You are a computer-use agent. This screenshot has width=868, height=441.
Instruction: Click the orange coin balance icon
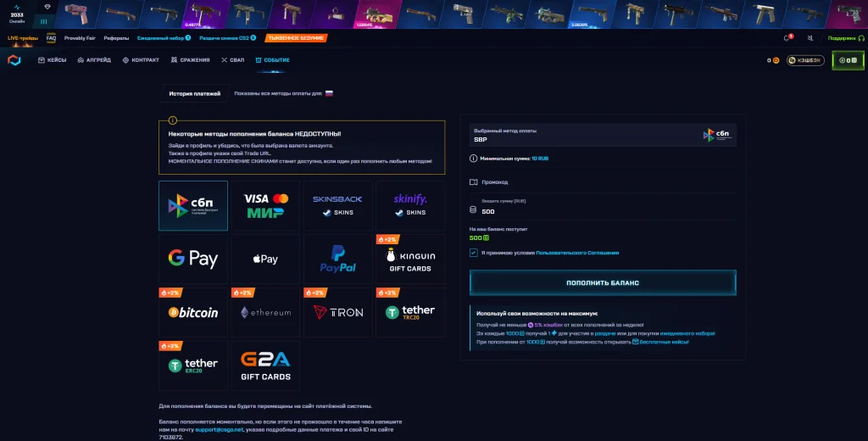click(776, 60)
